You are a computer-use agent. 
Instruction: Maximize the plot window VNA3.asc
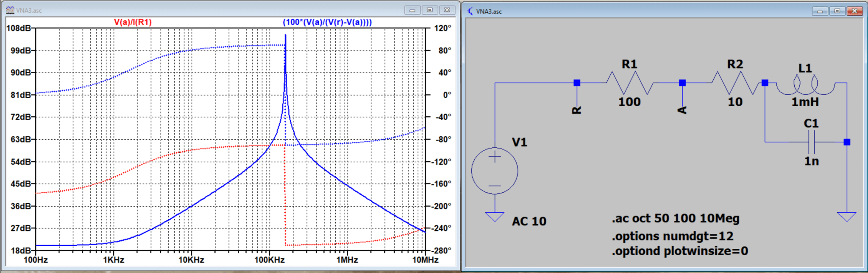pos(429,10)
